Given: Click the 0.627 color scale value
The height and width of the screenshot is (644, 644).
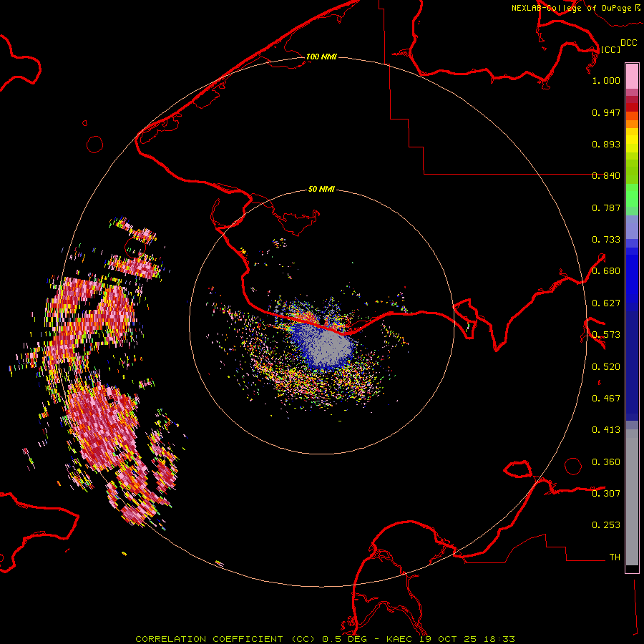Looking at the screenshot, I should 606,303.
